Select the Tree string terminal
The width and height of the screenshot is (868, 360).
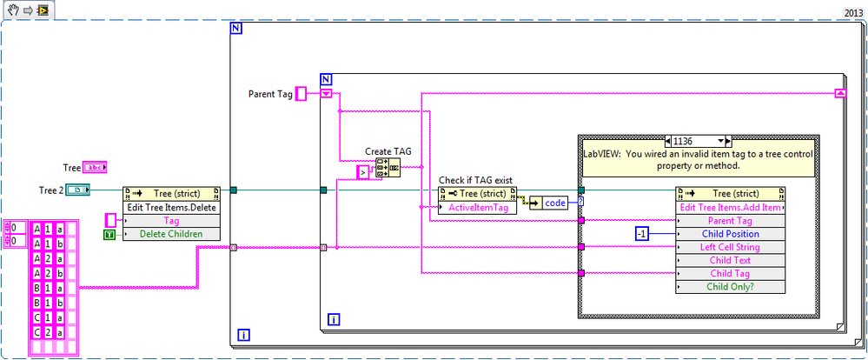click(95, 167)
